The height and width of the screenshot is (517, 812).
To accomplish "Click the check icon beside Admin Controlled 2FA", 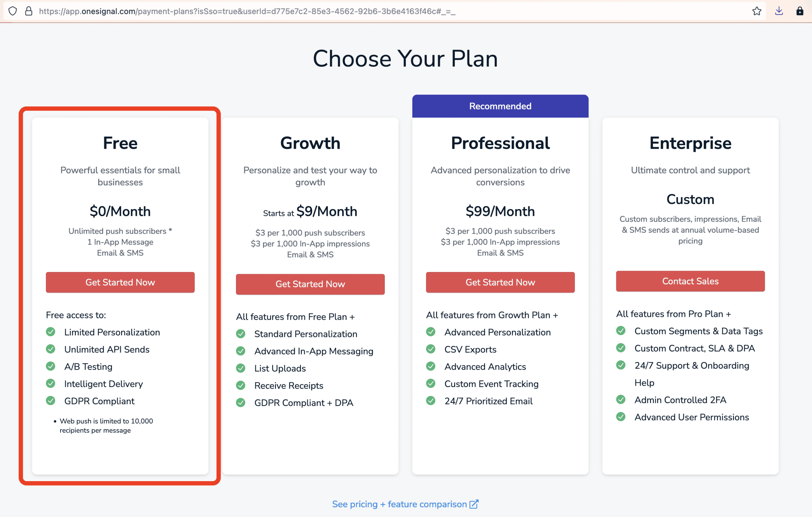I will [621, 400].
